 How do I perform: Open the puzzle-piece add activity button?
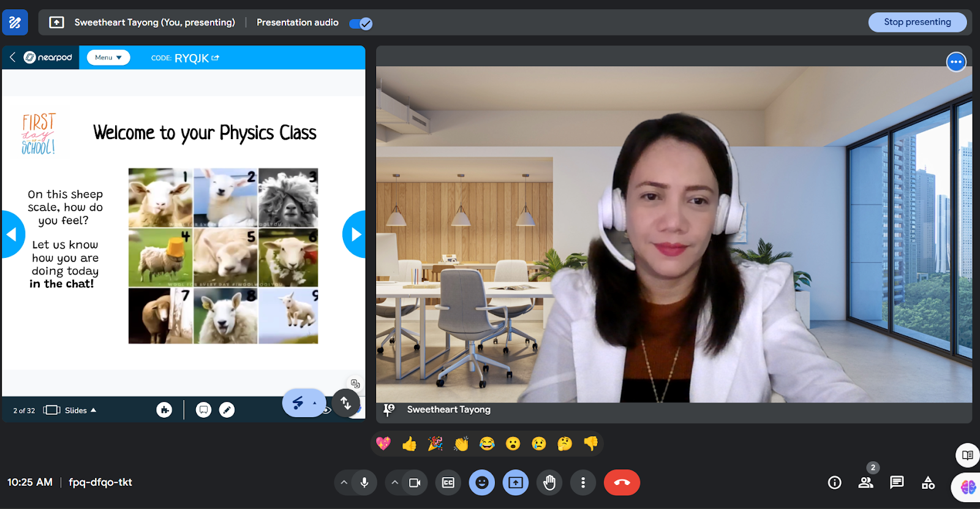tap(164, 410)
